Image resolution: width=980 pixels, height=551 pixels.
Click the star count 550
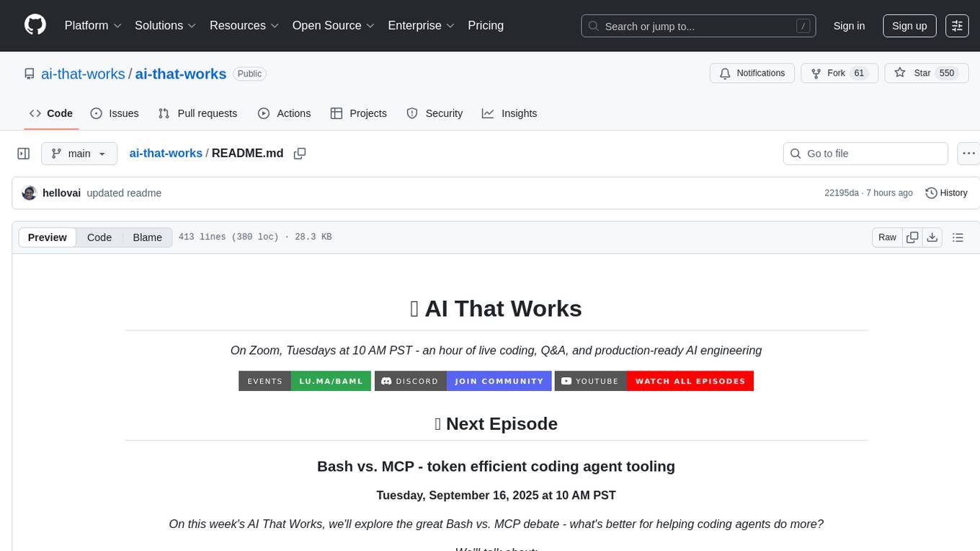(x=947, y=74)
